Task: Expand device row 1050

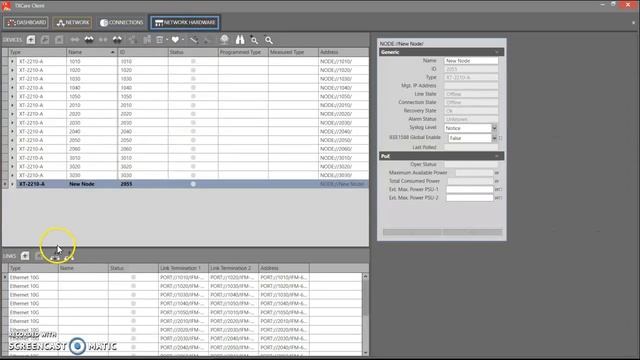Action: point(12,96)
